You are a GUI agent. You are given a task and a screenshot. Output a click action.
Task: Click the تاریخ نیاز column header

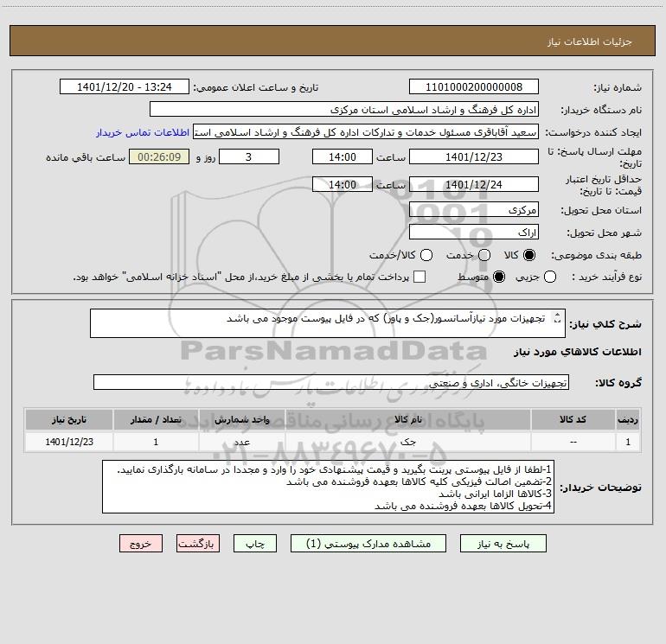tap(69, 419)
